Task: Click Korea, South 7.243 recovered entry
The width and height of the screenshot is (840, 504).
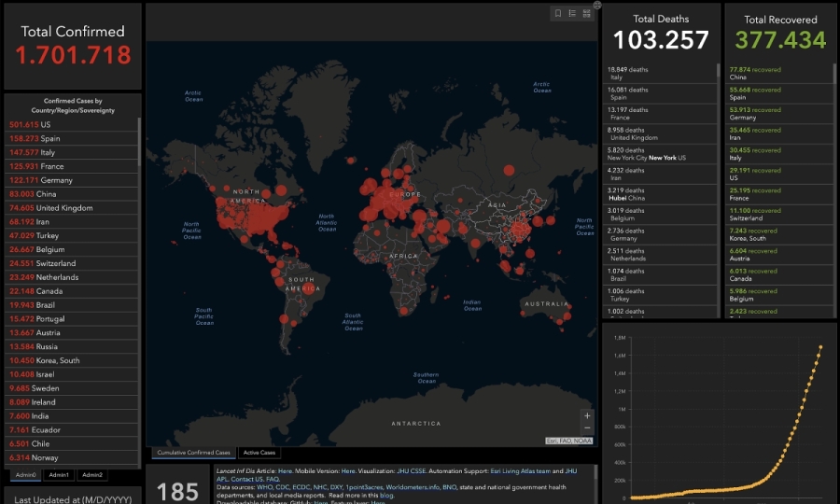Action: (779, 234)
